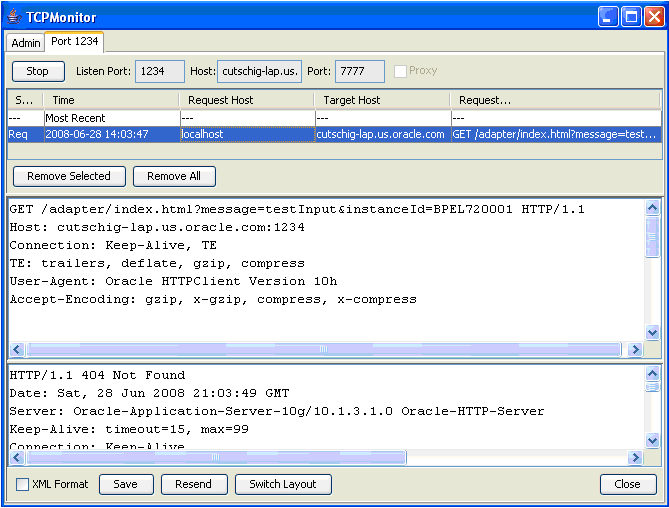Click the S... state column header
The image size is (669, 508).
coord(25,100)
